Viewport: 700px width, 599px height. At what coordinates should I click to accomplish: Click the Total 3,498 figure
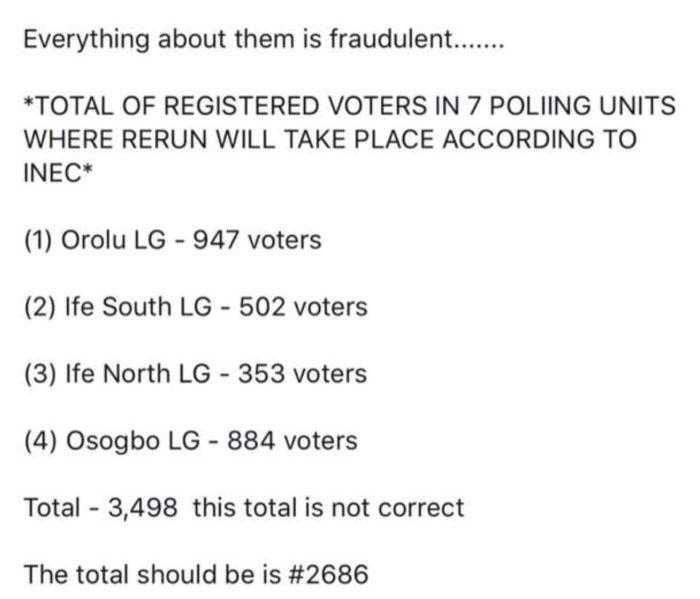click(x=142, y=508)
